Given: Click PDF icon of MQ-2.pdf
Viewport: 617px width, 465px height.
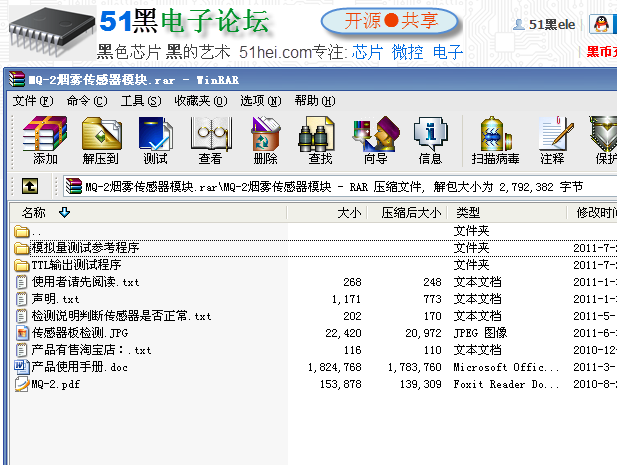Looking at the screenshot, I should coord(22,384).
